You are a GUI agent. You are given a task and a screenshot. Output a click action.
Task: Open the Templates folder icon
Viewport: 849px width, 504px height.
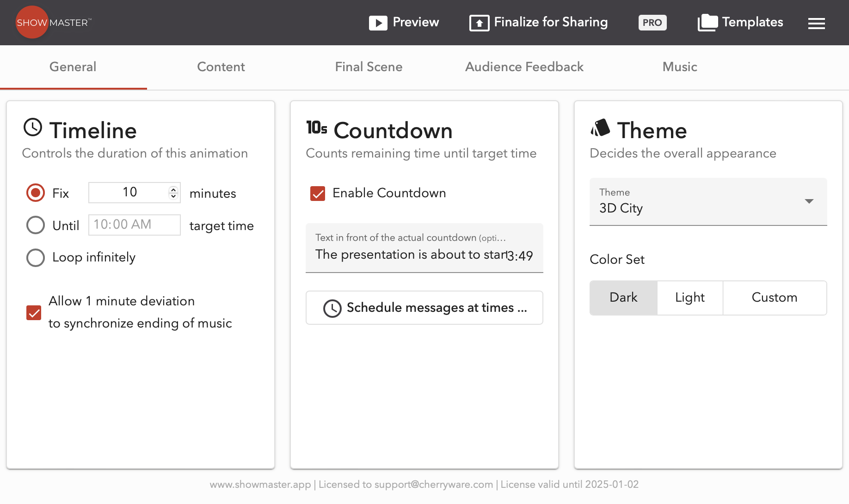[x=707, y=22]
